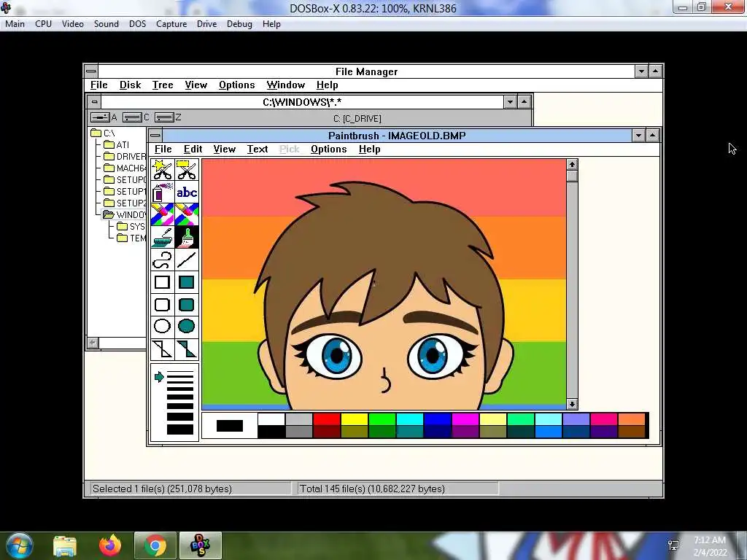
Task: Open File Manager Window menu
Action: tap(285, 85)
